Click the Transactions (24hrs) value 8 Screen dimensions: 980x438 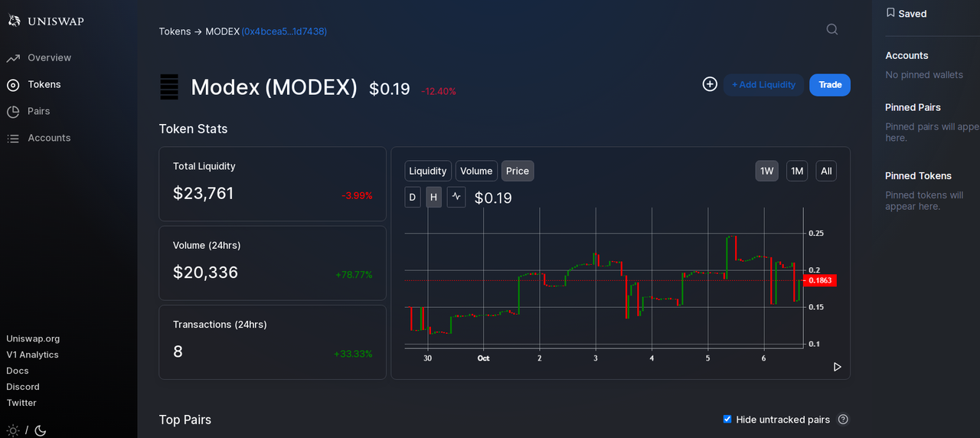pyautogui.click(x=178, y=352)
